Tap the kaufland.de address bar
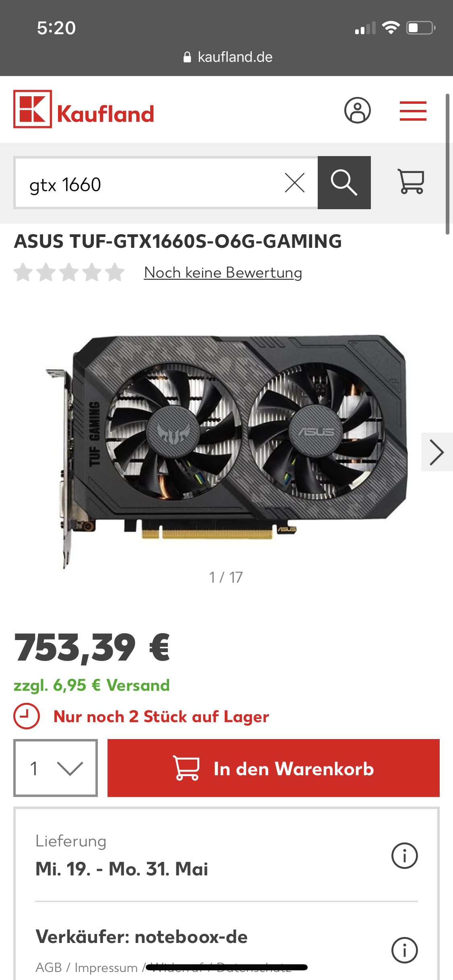This screenshot has height=980, width=453. tap(228, 57)
